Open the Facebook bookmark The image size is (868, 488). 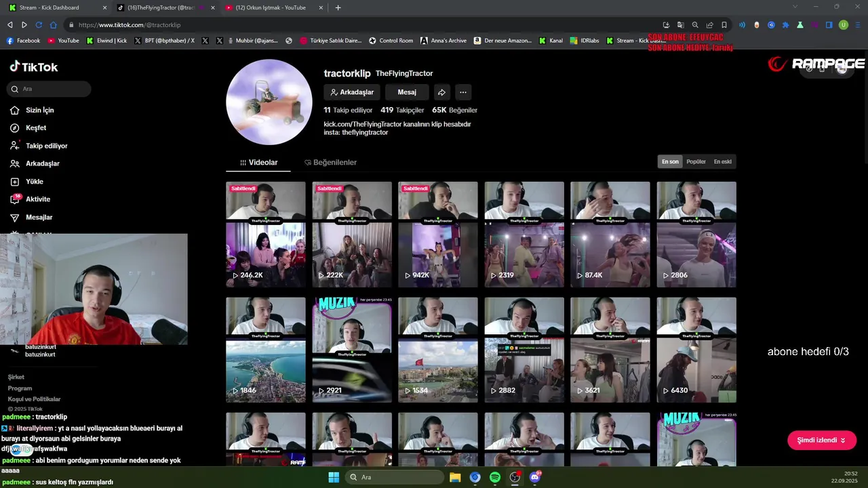(x=23, y=41)
